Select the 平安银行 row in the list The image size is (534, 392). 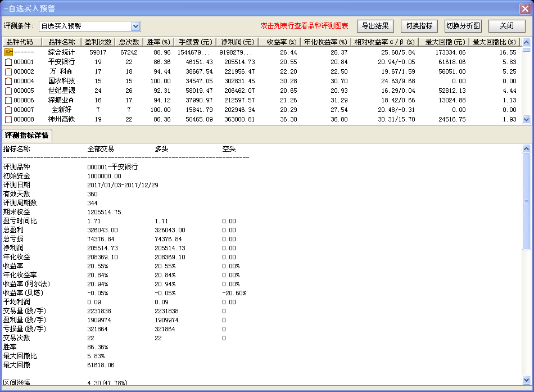[x=61, y=62]
